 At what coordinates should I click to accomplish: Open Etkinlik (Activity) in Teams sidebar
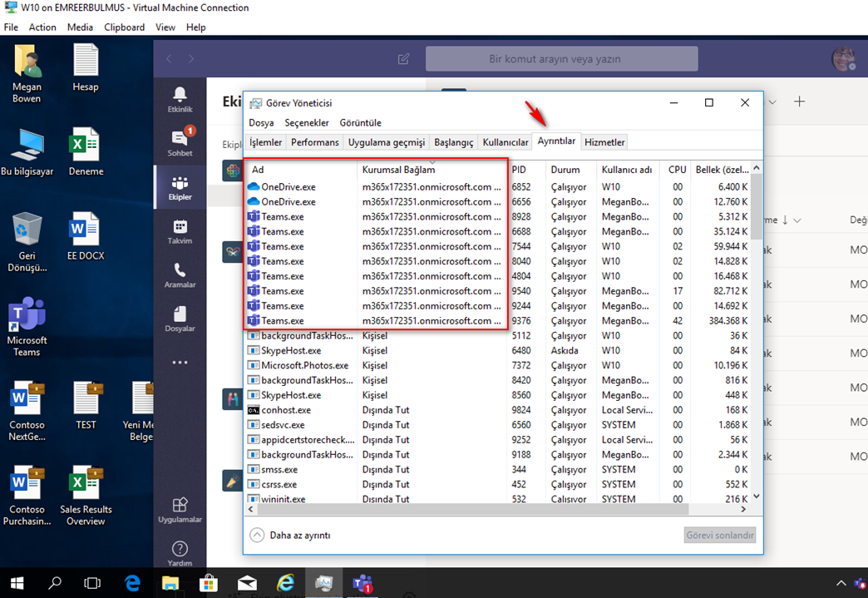point(180,100)
